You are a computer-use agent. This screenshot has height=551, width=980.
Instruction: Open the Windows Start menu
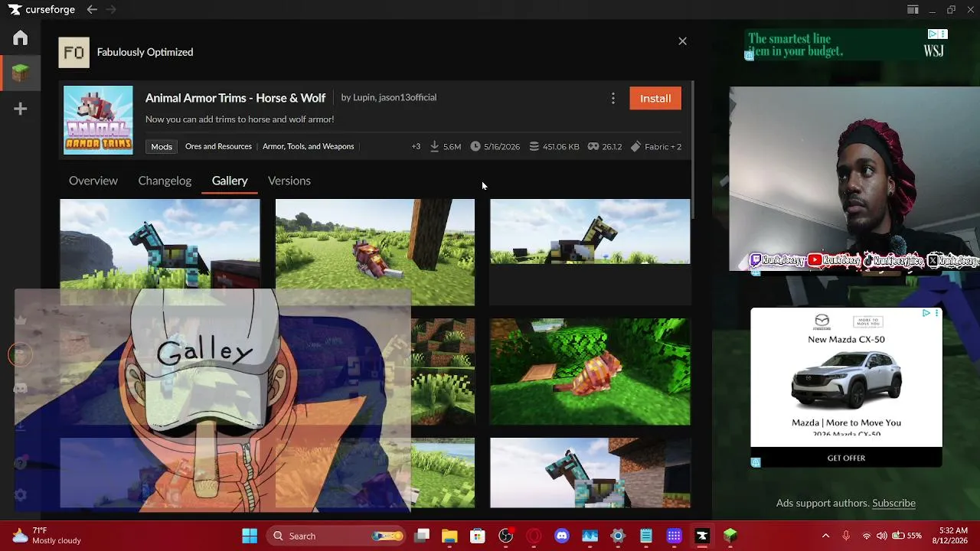(x=250, y=536)
